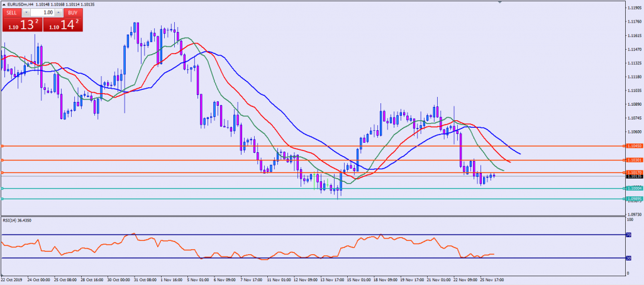
Task: Select the 1.10301 orange price level label
Action: click(x=633, y=160)
